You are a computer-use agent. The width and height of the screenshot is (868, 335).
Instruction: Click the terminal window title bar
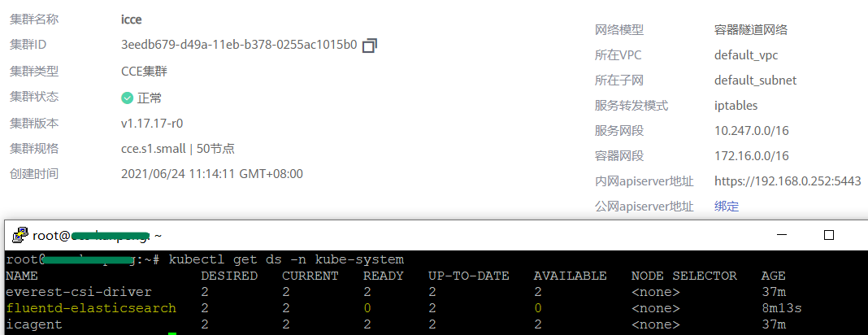[406, 235]
